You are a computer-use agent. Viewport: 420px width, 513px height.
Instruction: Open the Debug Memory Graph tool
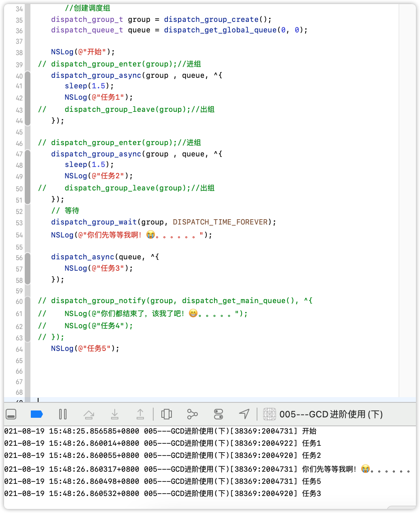(193, 414)
